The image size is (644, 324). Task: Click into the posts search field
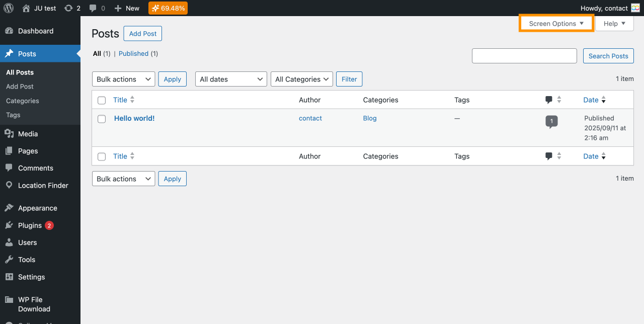pyautogui.click(x=524, y=56)
